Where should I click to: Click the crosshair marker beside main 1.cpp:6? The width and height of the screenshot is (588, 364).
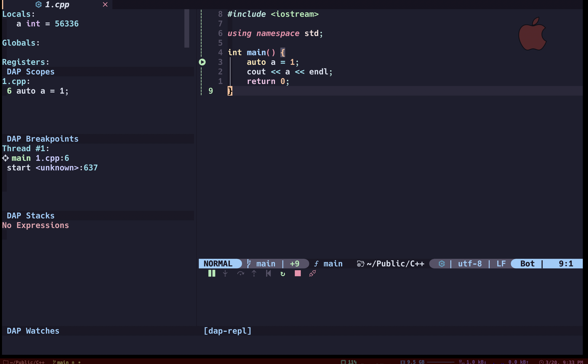tap(5, 158)
